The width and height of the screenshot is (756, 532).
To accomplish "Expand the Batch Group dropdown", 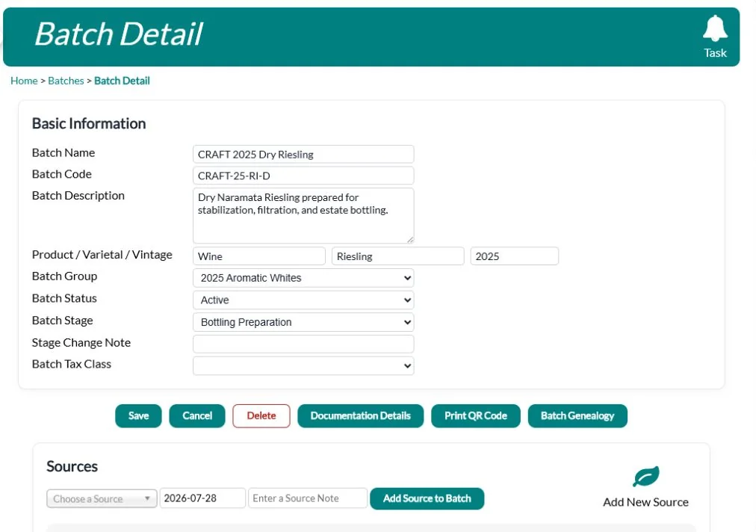I will 303,278.
